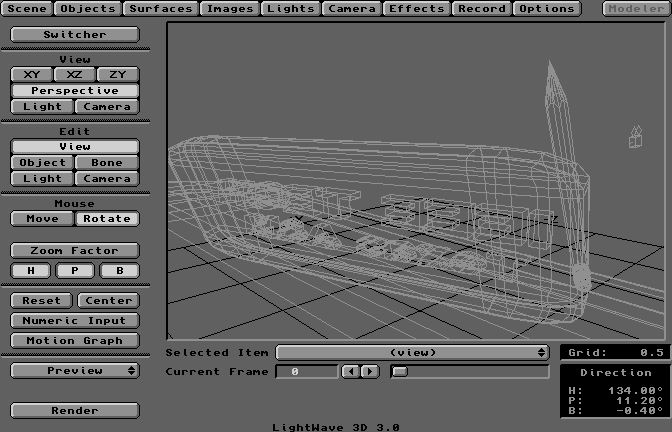Viewport: 672px width, 432px height.
Task: Click the frame slider handle
Action: click(399, 372)
